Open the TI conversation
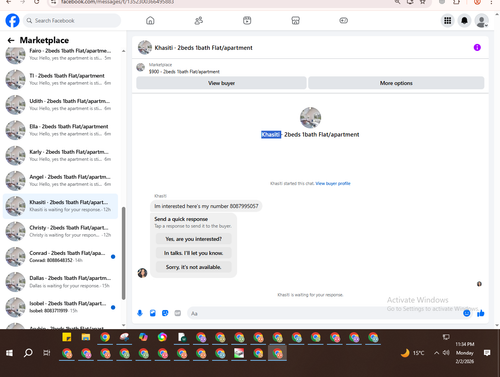The height and width of the screenshot is (377, 500). (x=60, y=79)
